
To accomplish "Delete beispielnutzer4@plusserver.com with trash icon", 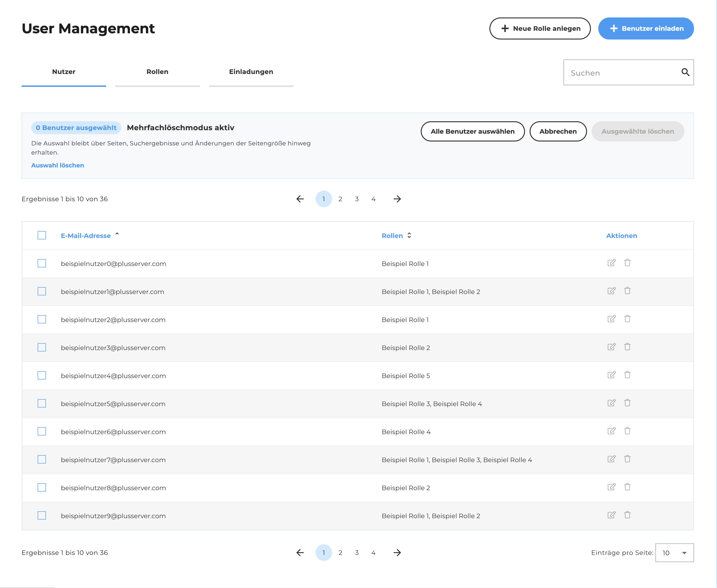I will (x=627, y=375).
